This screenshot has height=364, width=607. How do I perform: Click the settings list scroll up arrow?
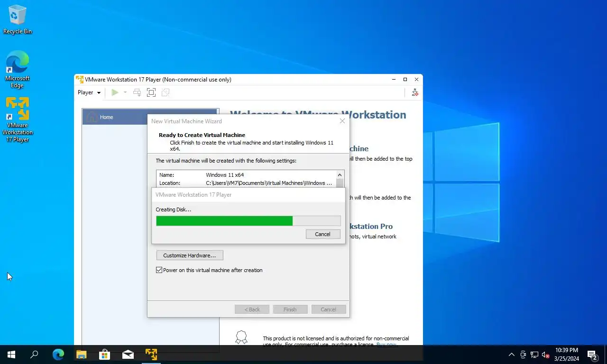coord(340,175)
